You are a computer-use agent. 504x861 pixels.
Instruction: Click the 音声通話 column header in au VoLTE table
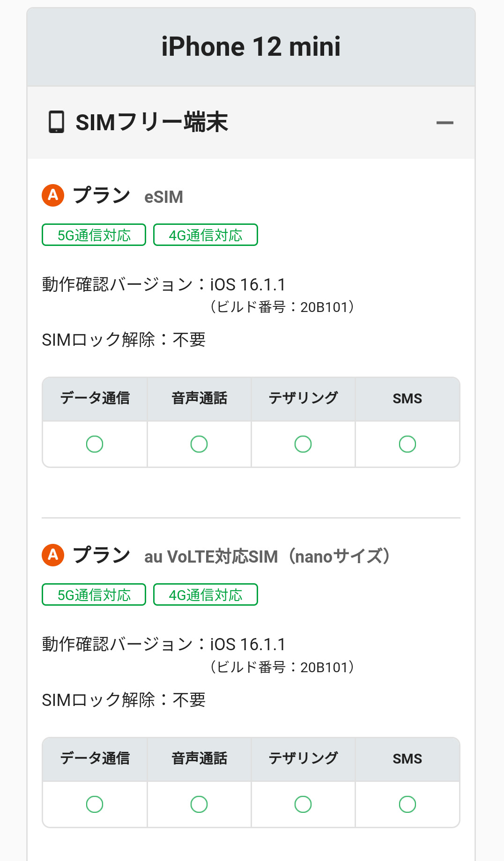[199, 758]
